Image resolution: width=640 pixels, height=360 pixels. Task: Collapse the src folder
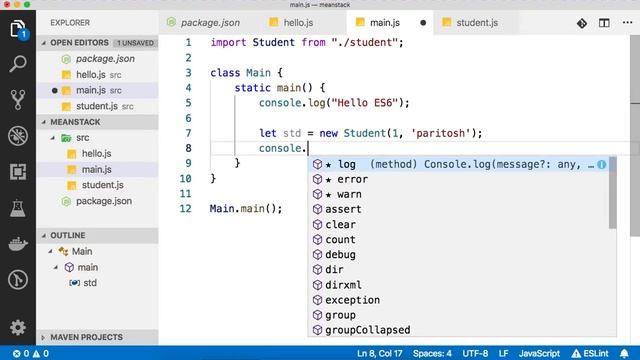pos(52,138)
